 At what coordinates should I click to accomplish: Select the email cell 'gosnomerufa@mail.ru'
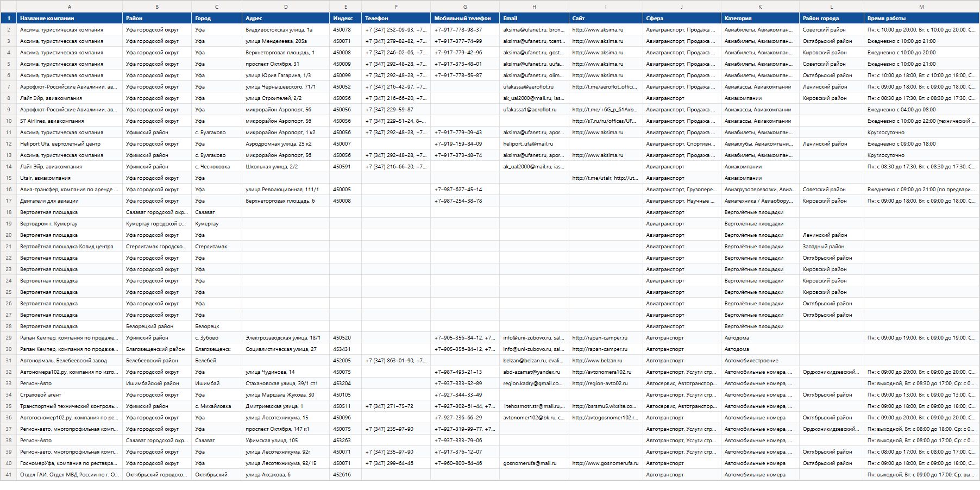534,463
